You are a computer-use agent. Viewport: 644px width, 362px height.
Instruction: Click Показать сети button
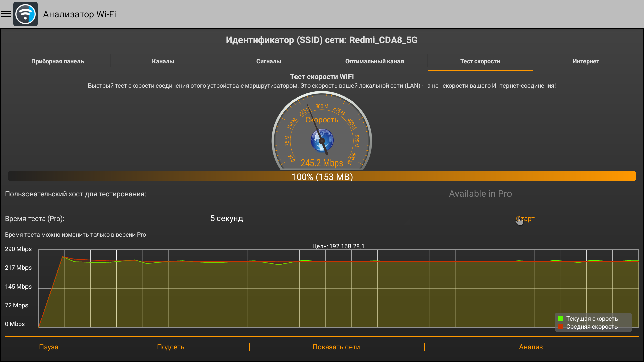point(336,347)
